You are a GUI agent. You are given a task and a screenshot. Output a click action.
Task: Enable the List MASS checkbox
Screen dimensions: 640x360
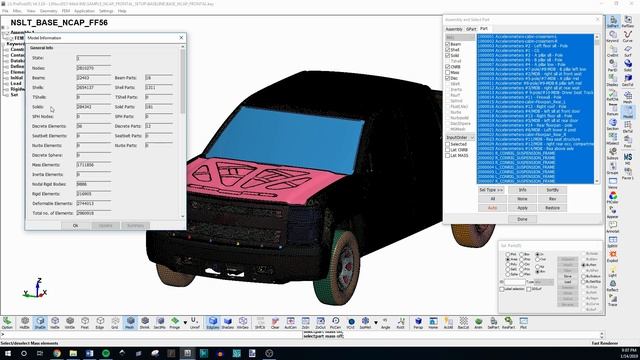pyautogui.click(x=447, y=156)
